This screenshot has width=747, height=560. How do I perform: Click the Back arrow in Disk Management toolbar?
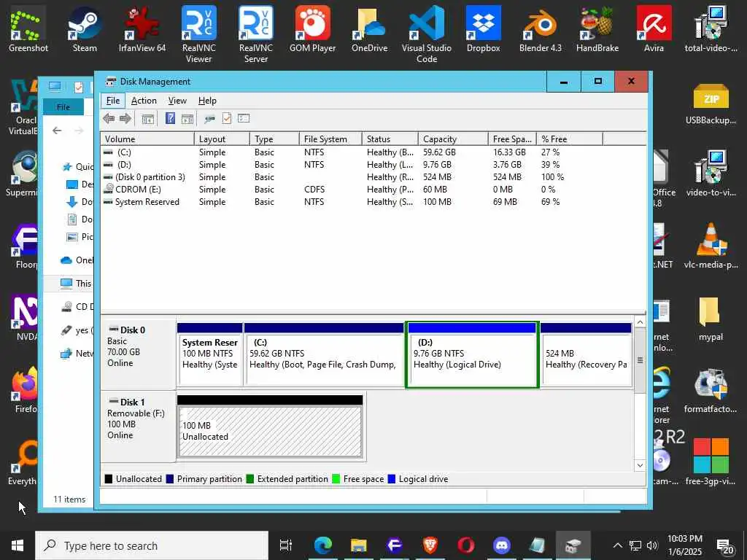coord(109,119)
